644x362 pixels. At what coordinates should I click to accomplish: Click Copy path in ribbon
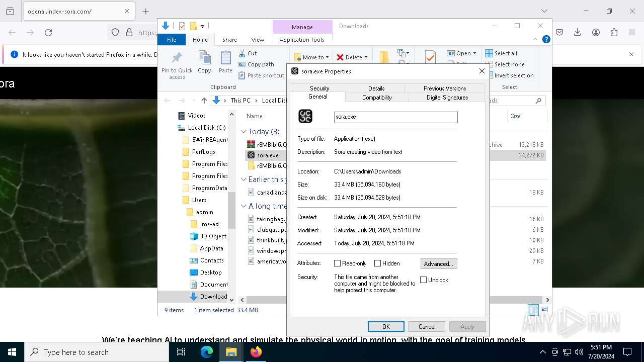[256, 64]
